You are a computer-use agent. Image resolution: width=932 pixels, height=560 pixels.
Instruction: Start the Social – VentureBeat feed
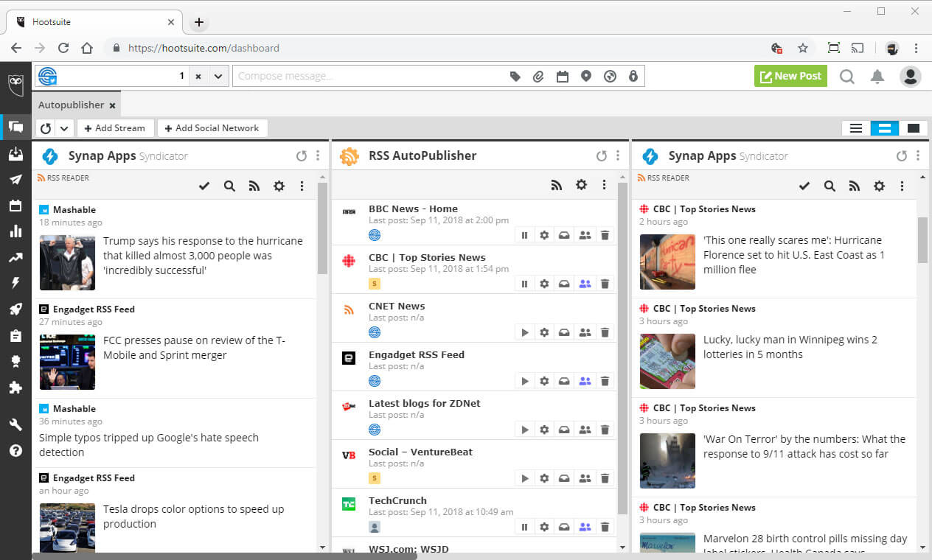click(524, 478)
